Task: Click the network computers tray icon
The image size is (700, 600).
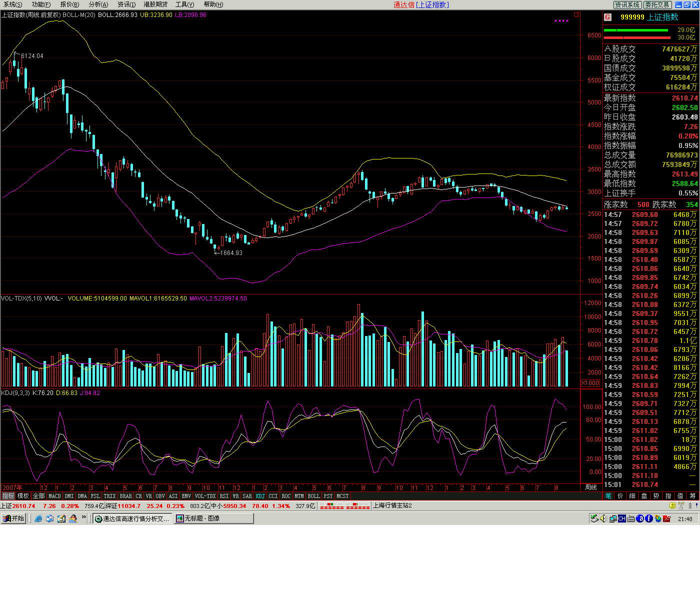Action: 613,518
